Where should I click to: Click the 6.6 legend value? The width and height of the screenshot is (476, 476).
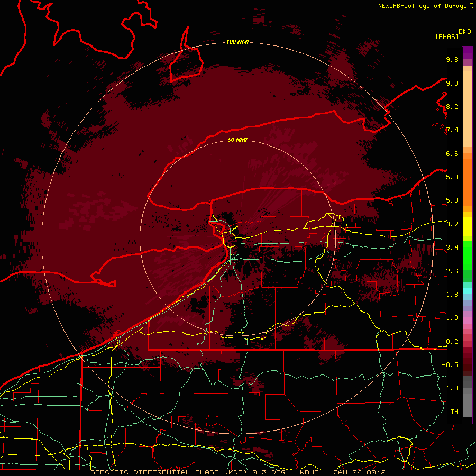tap(452, 153)
